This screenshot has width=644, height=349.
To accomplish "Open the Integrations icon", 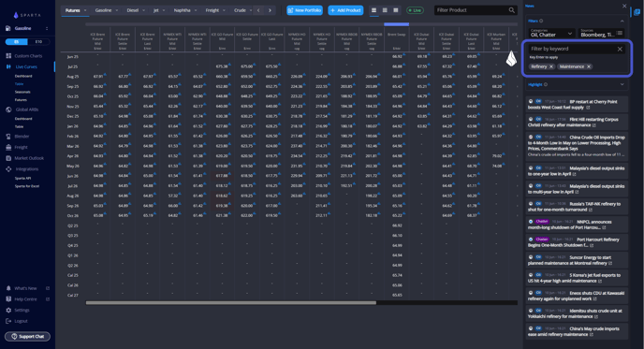I will [8, 168].
